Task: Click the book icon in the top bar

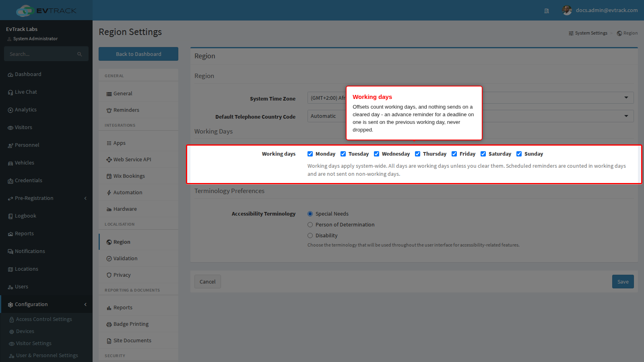Action: tap(547, 11)
